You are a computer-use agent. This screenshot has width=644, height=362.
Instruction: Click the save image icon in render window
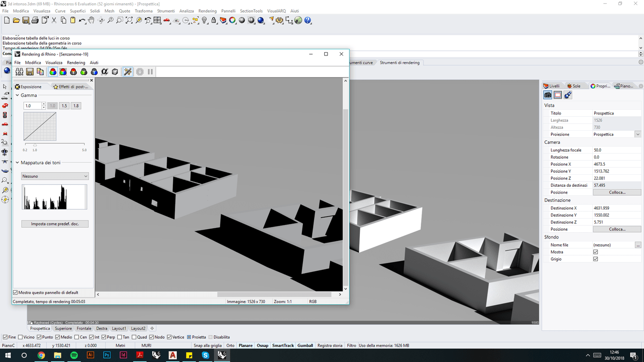pyautogui.click(x=29, y=72)
